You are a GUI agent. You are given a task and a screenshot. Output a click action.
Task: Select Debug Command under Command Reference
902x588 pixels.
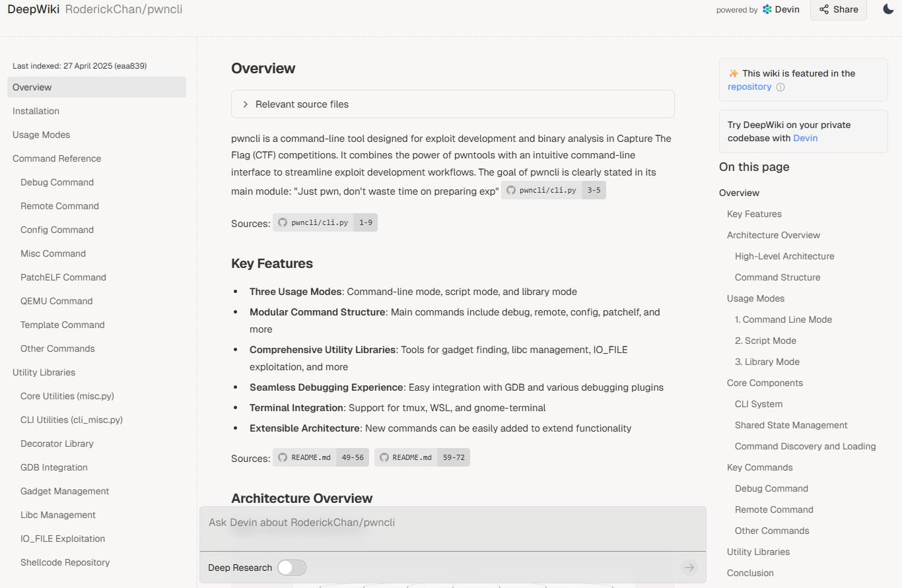(x=57, y=182)
